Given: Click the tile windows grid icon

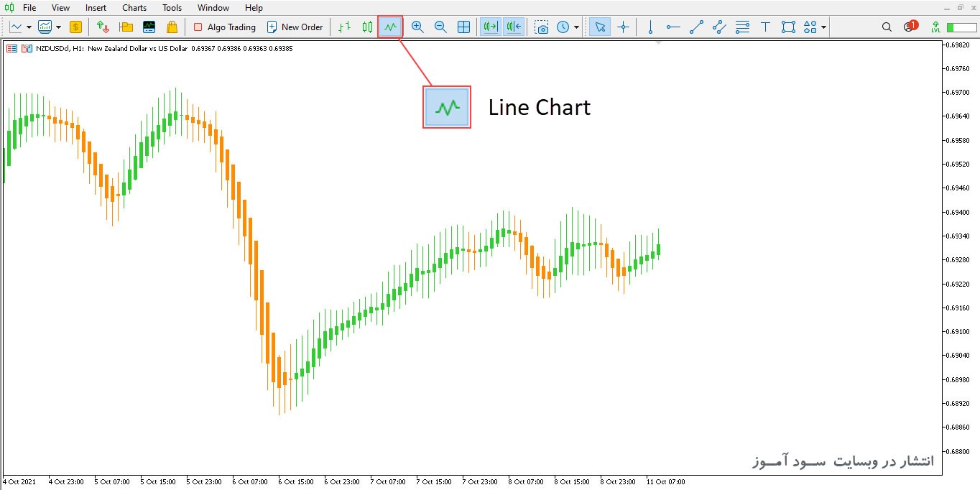Looking at the screenshot, I should click(464, 27).
